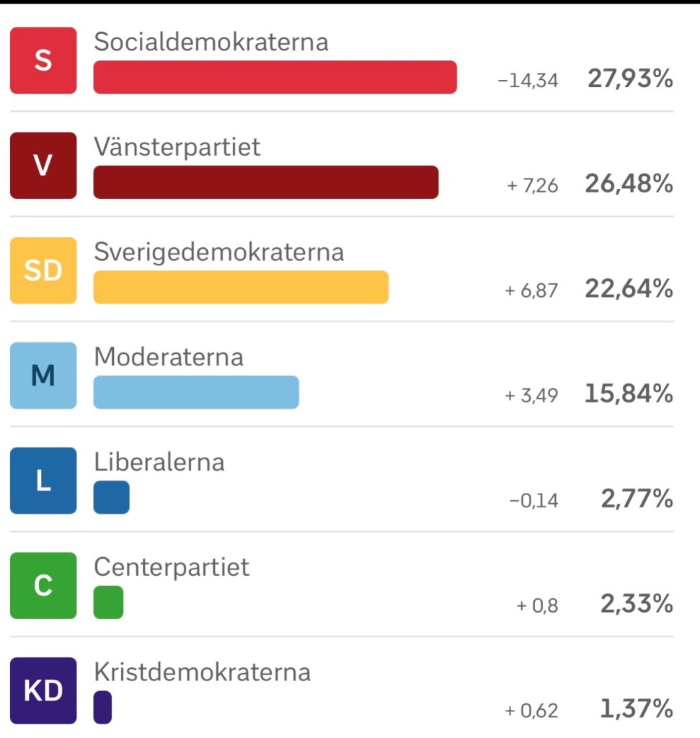Click the red Socialdemokraterna result bar

(275, 77)
